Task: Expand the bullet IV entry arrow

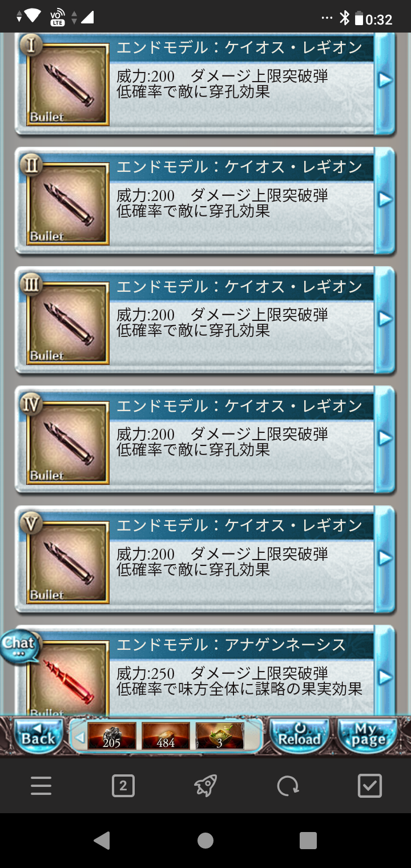Action: [385, 438]
